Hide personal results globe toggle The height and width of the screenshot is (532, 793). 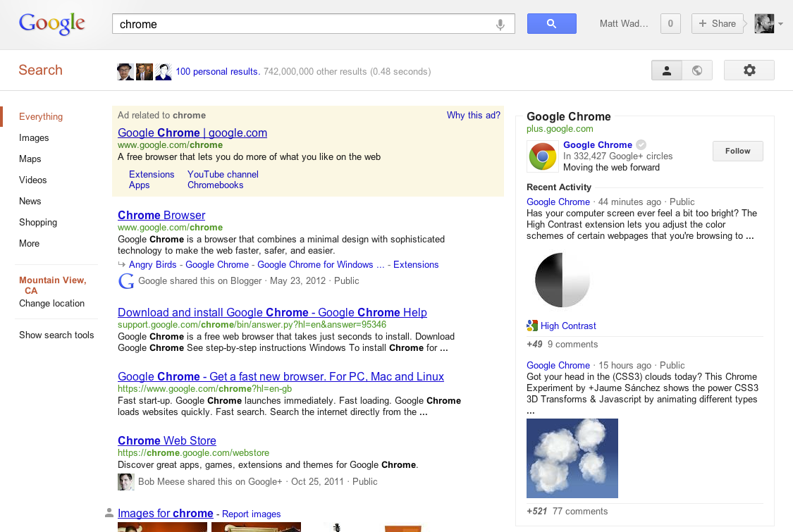[x=697, y=70]
